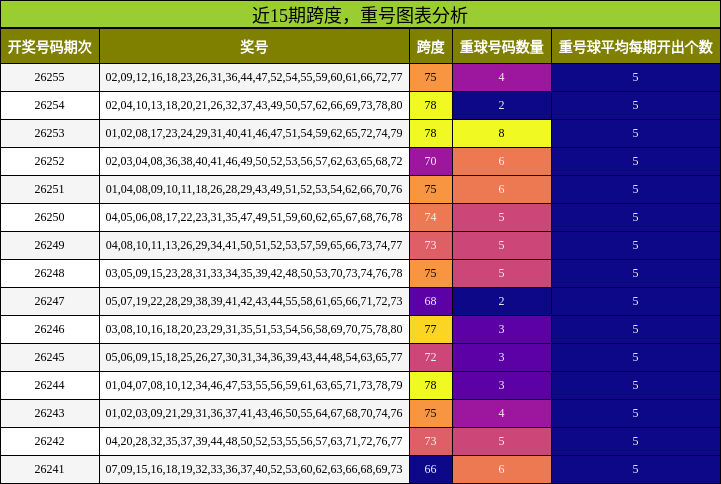Screen dimensions: 721x484
Task: Click average value 5 in row 26248
Action: [636, 273]
